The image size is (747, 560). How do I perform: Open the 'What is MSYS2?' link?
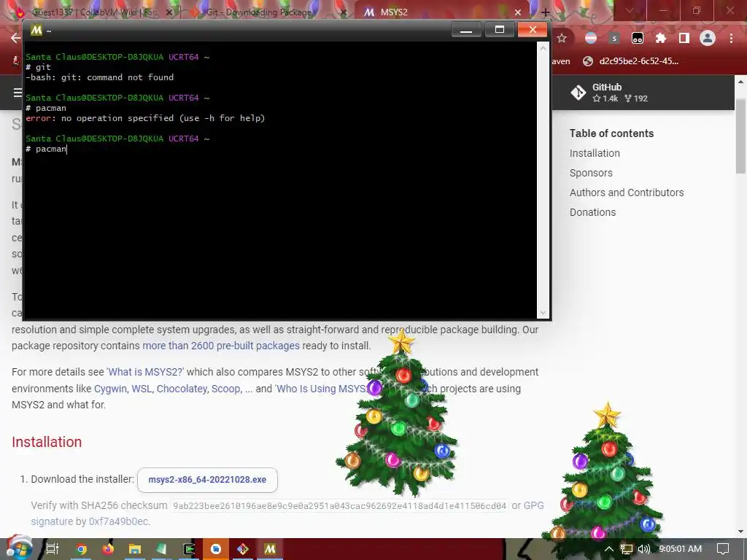click(x=145, y=372)
